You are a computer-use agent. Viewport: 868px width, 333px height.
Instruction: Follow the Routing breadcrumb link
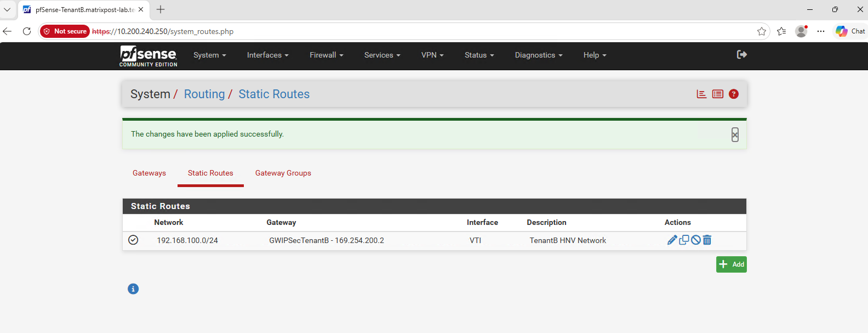tap(204, 94)
